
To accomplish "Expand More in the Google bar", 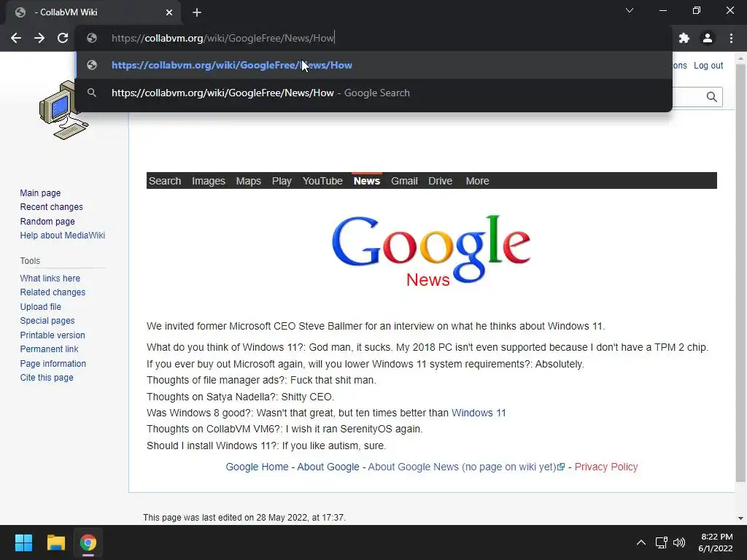I will (x=477, y=181).
